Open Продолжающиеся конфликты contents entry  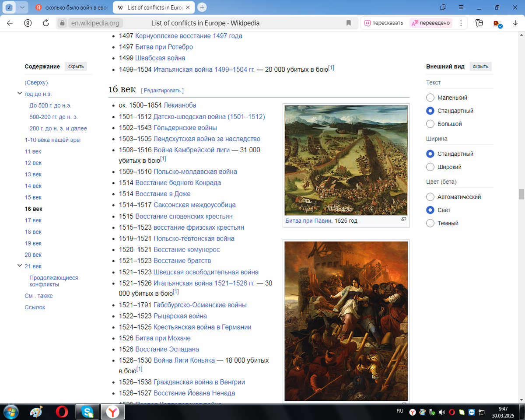54,281
